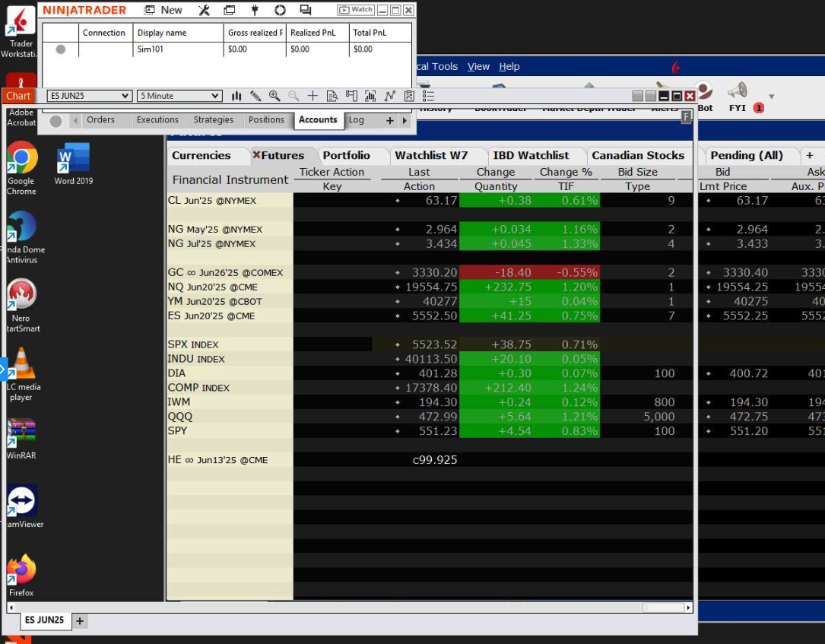825x644 pixels.
Task: Select the NQ Jun20'25 @CME instrument
Action: click(230, 287)
